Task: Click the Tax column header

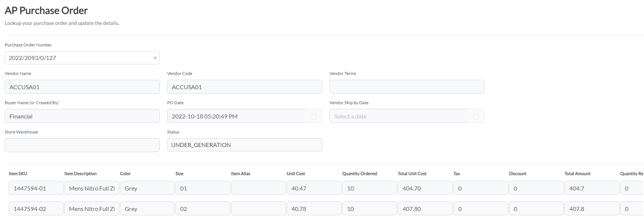Action: 457,174
